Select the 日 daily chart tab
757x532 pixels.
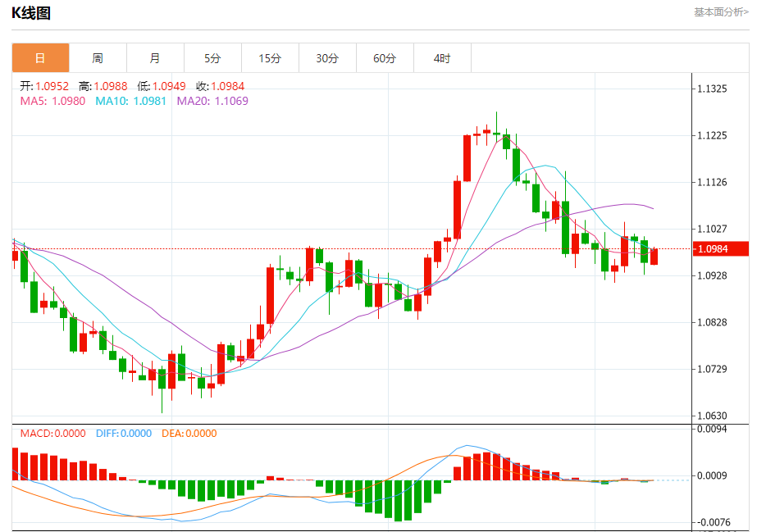(x=40, y=58)
